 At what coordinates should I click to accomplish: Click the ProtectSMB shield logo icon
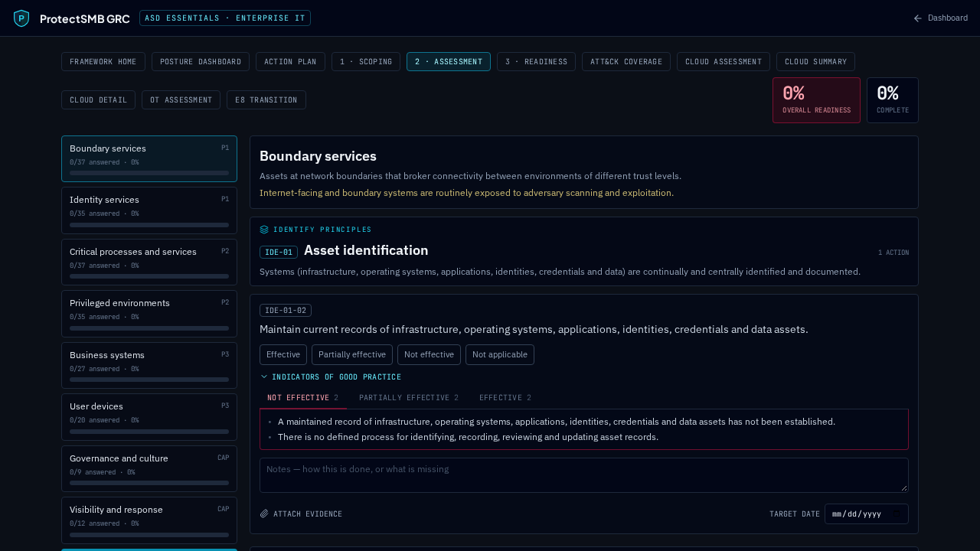(21, 18)
